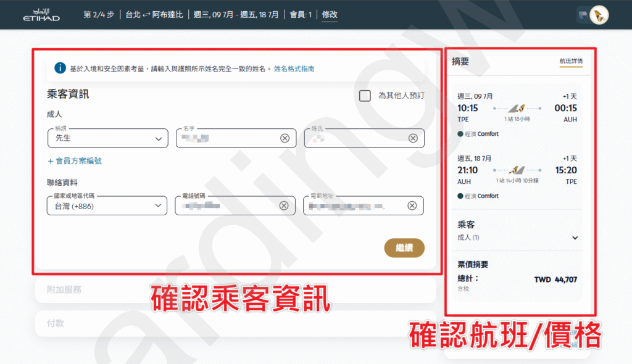Click the blue info icon in the notice
This screenshot has width=632, height=364.
60,68
